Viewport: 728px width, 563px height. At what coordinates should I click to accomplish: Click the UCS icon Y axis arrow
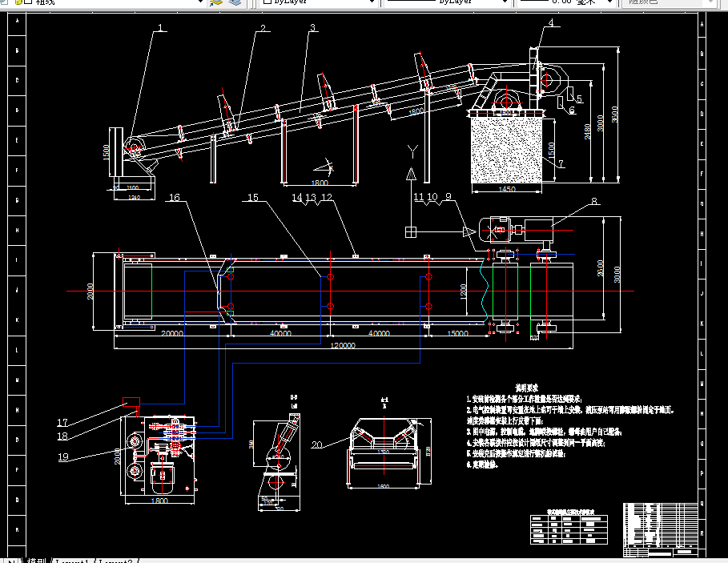(412, 174)
